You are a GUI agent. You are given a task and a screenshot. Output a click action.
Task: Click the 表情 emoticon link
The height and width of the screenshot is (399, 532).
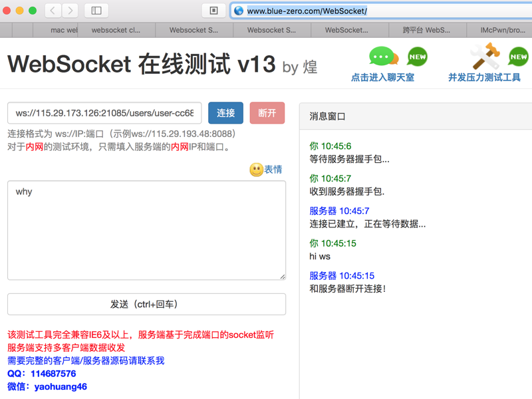(x=273, y=170)
